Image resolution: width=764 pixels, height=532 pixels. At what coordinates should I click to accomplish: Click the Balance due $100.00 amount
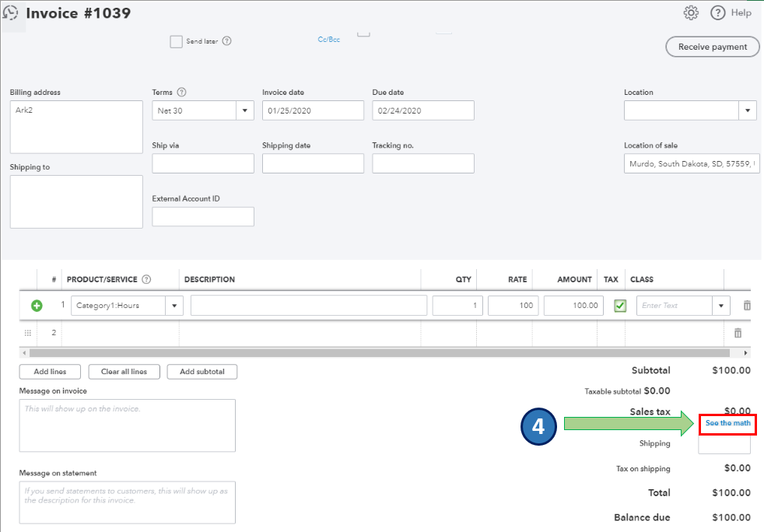(x=731, y=517)
